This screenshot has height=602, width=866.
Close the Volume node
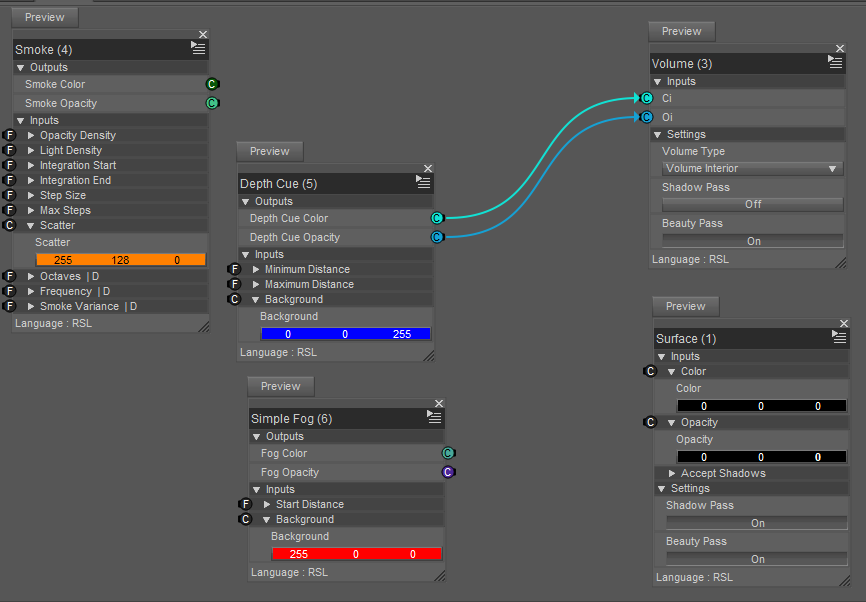coord(839,49)
